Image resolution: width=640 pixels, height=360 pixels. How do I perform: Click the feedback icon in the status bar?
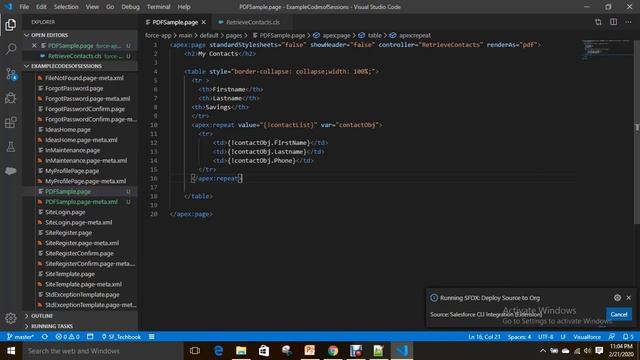[611, 337]
